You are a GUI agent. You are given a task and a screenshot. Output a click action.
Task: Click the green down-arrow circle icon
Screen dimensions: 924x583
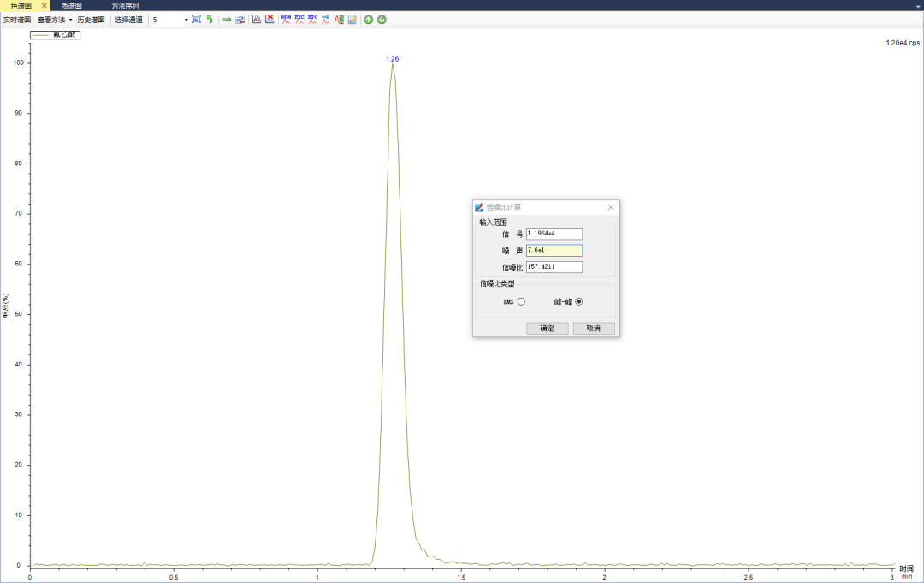tap(382, 19)
